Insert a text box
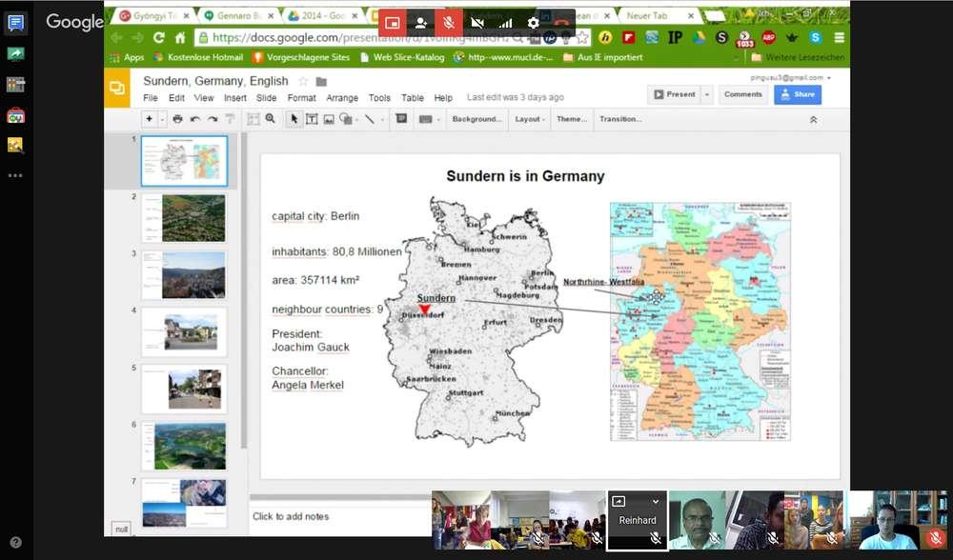The width and height of the screenshot is (953, 560). pyautogui.click(x=312, y=119)
